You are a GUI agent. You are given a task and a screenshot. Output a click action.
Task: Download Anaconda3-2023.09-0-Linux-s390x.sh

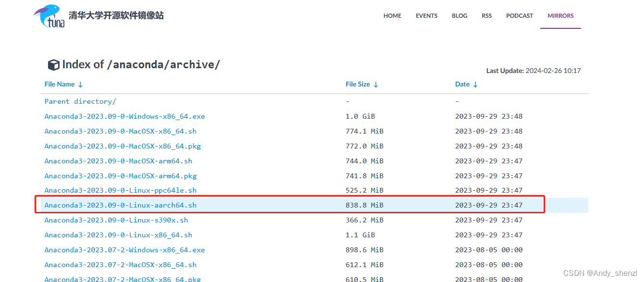116,220
